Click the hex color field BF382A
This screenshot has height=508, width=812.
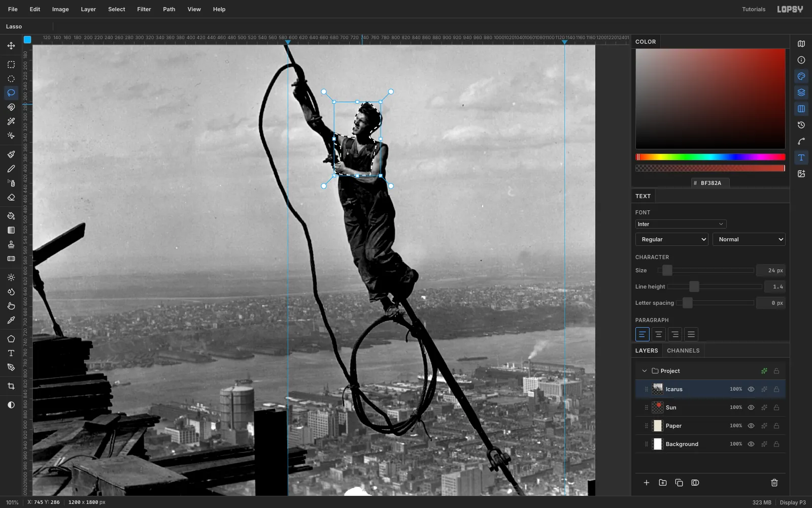pos(710,183)
